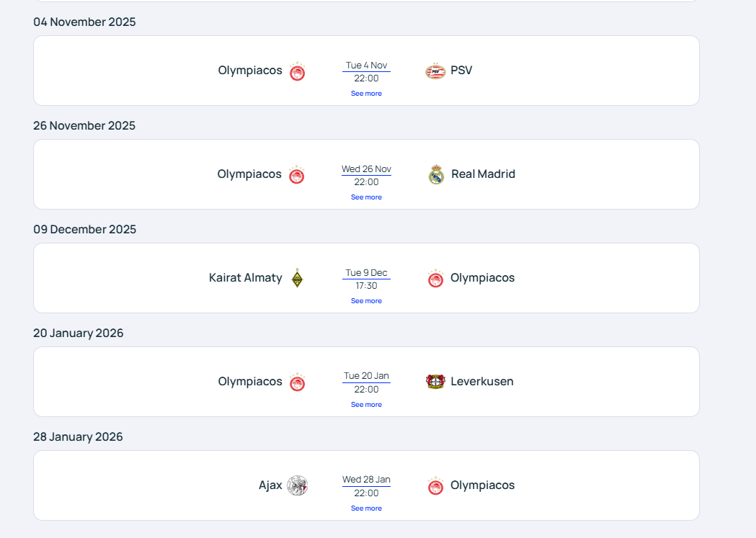The height and width of the screenshot is (538, 756).
Task: Click the PSV club crest
Action: pos(435,71)
